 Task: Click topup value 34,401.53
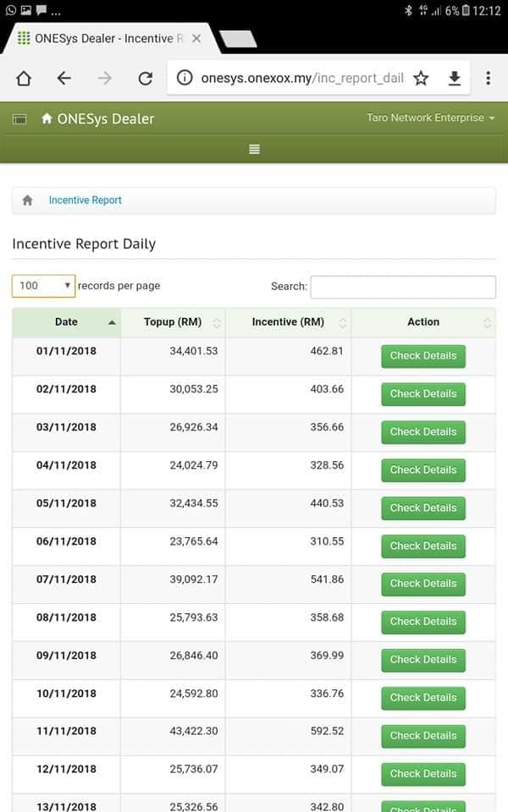coord(194,351)
